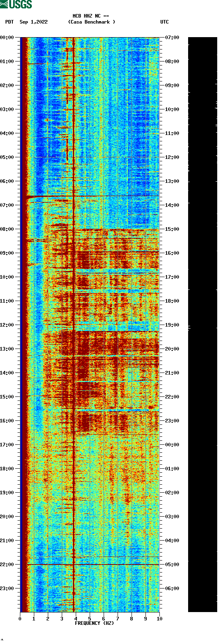Click the 07:00 PDT time label
The width and height of the screenshot is (220, 644).
tap(7, 205)
